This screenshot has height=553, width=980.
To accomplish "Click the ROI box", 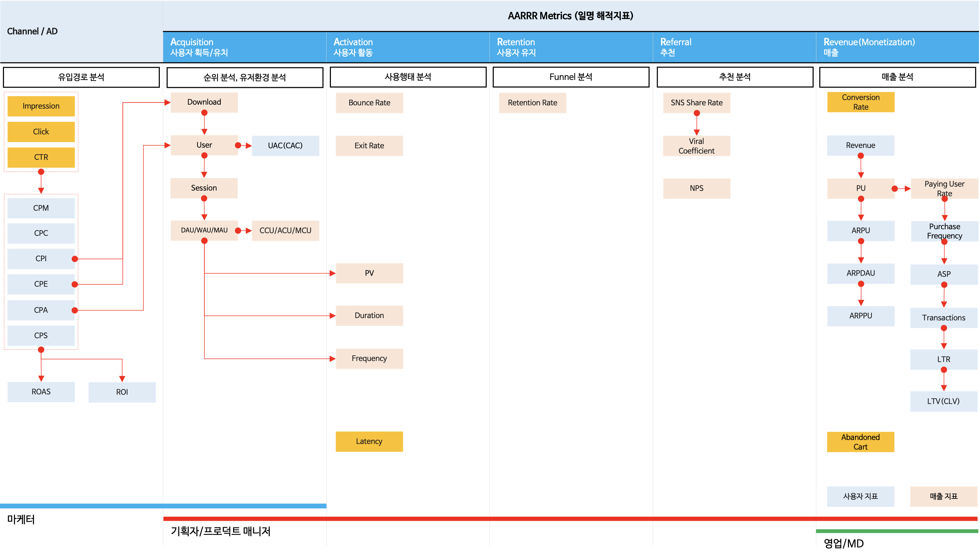I will pyautogui.click(x=122, y=392).
